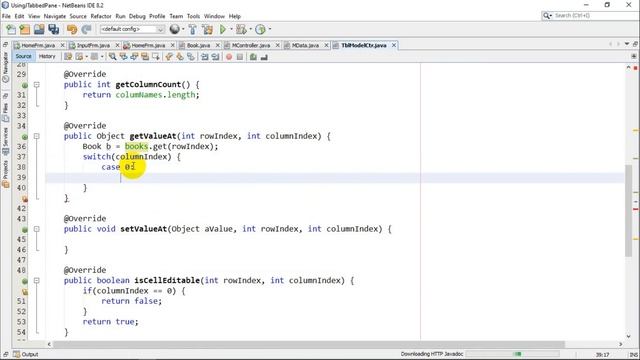Run the project with the green play icon
Viewport: 640px width, 360px height.
click(x=222, y=29)
